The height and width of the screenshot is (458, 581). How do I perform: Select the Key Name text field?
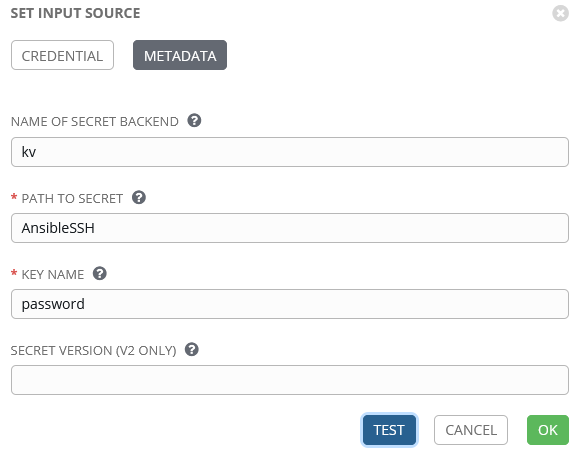click(x=290, y=304)
